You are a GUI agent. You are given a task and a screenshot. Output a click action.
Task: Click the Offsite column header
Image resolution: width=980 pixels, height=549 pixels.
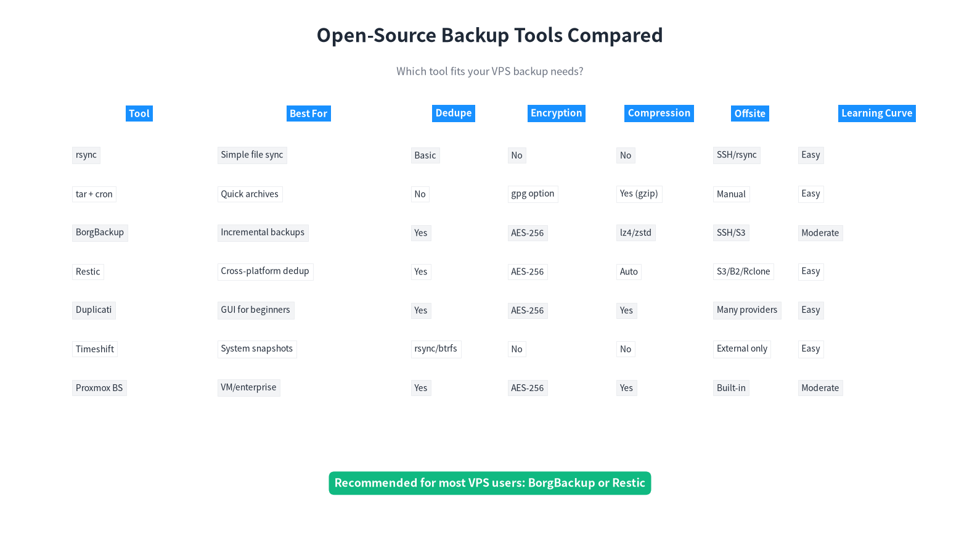tap(750, 114)
